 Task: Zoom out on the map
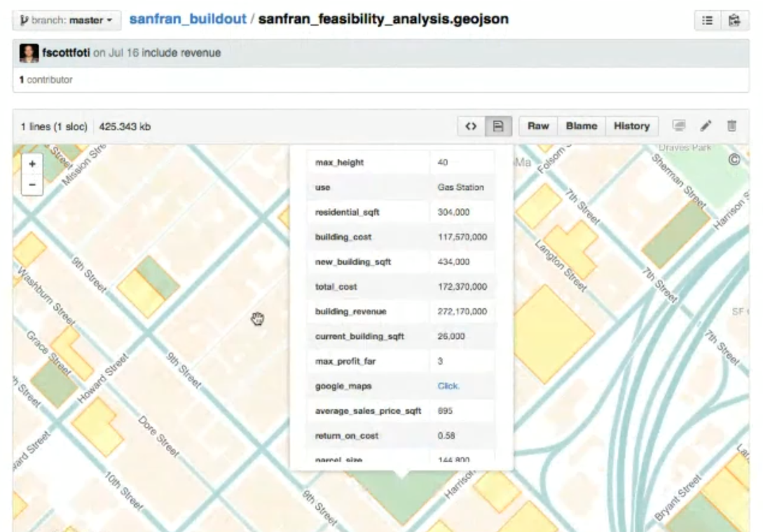tap(32, 185)
